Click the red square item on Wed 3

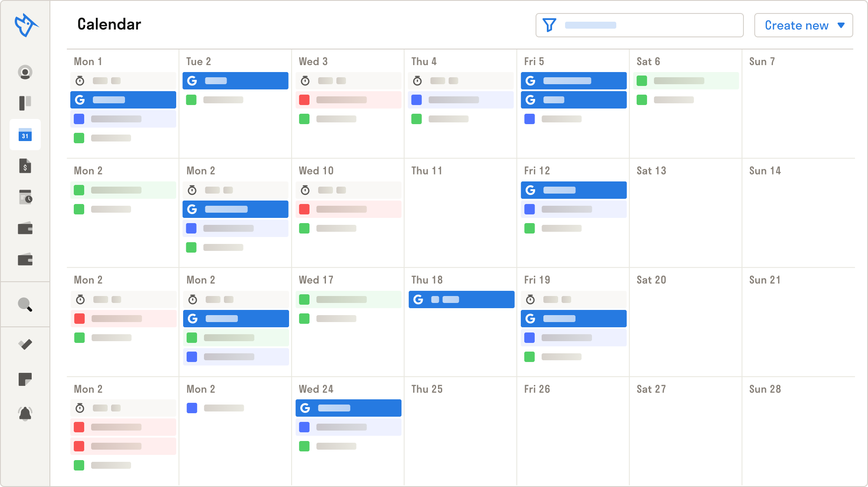click(349, 100)
